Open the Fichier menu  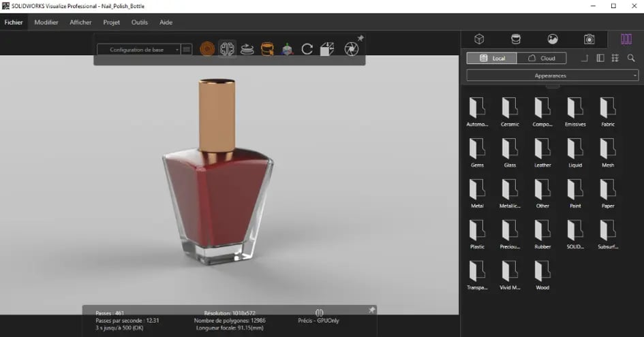[x=14, y=22]
